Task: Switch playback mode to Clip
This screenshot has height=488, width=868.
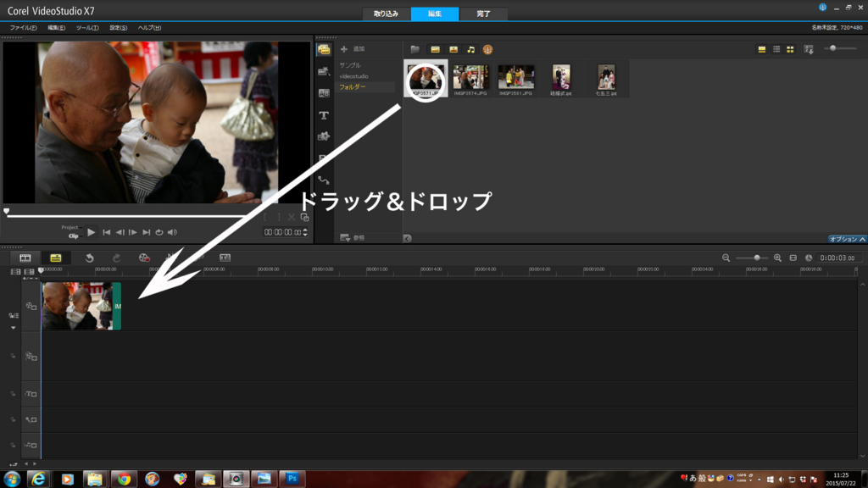Action: click(x=74, y=234)
